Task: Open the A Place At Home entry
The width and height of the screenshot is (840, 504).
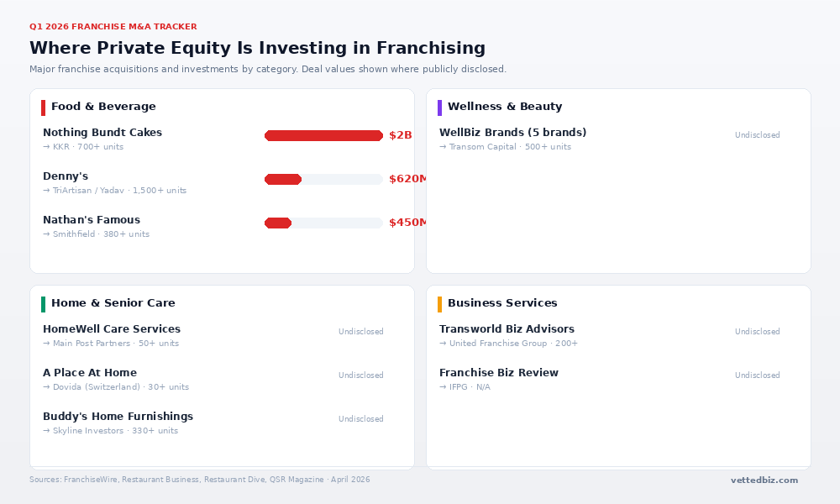Action: [90, 373]
